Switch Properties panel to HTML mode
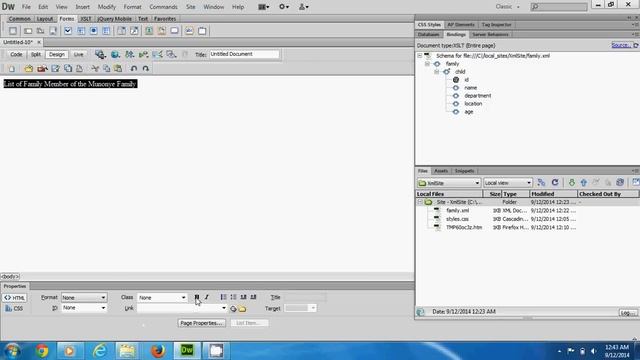640x360 pixels. pyautogui.click(x=15, y=298)
